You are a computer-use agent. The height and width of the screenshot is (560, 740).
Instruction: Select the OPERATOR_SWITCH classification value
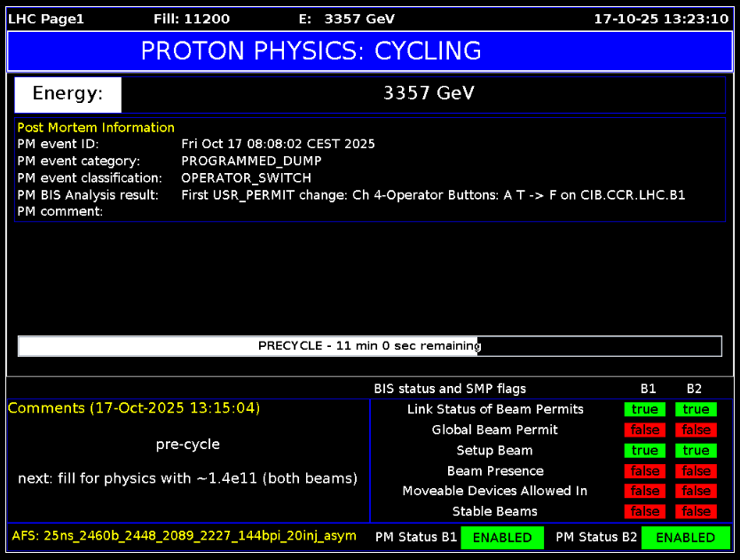click(246, 177)
